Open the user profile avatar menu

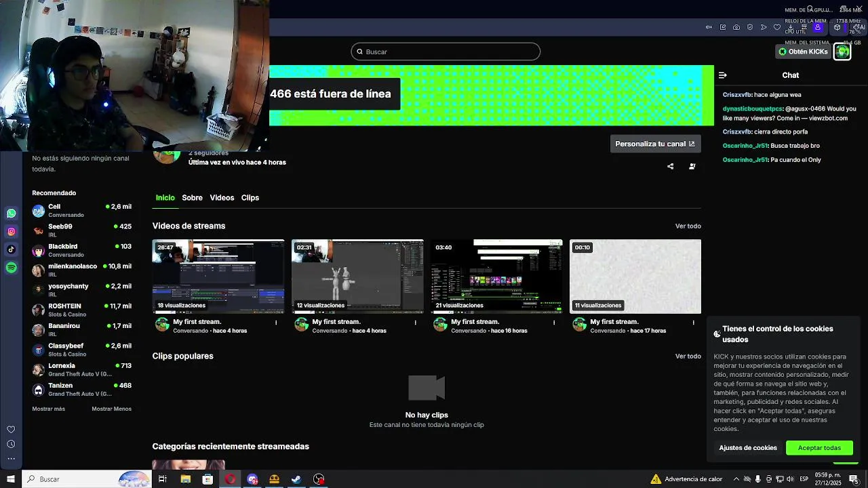[842, 52]
